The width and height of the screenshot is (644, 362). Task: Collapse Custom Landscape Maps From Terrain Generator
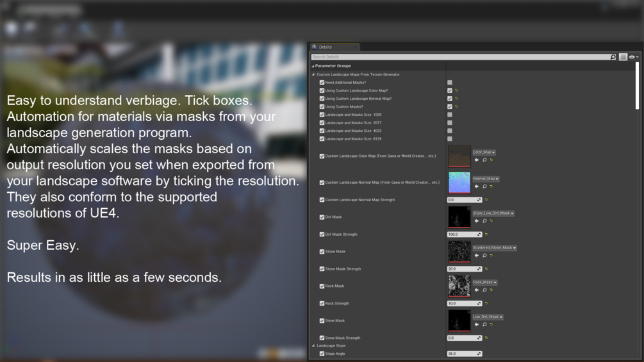click(313, 75)
